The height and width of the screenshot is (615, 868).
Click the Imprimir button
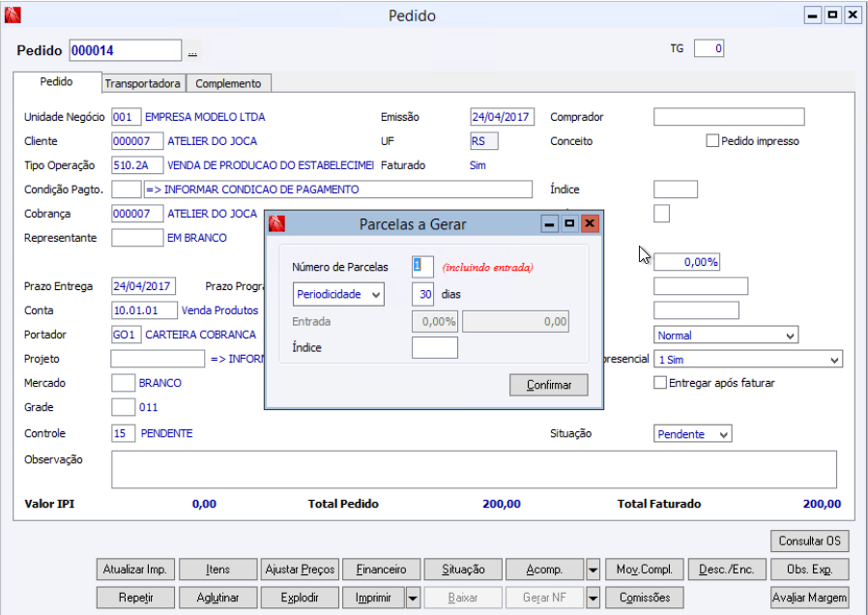[x=374, y=598]
